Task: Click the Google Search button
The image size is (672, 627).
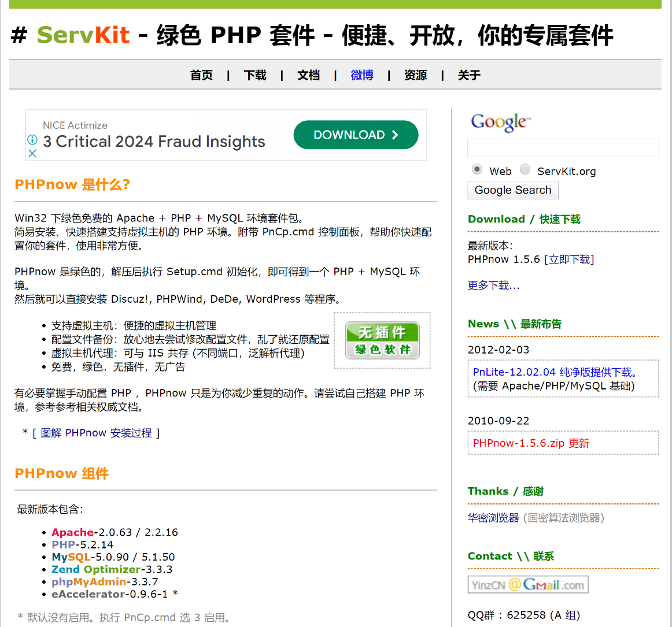Action: point(513,190)
